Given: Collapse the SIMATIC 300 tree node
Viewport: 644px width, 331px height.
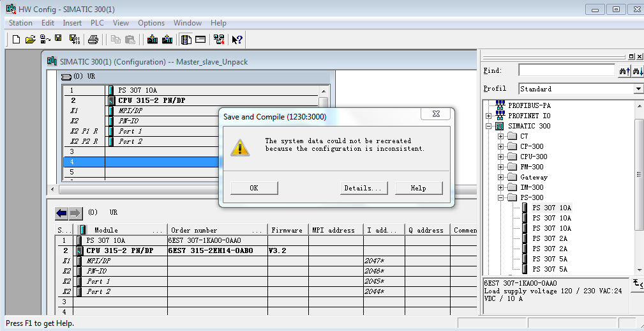Looking at the screenshot, I should point(489,126).
